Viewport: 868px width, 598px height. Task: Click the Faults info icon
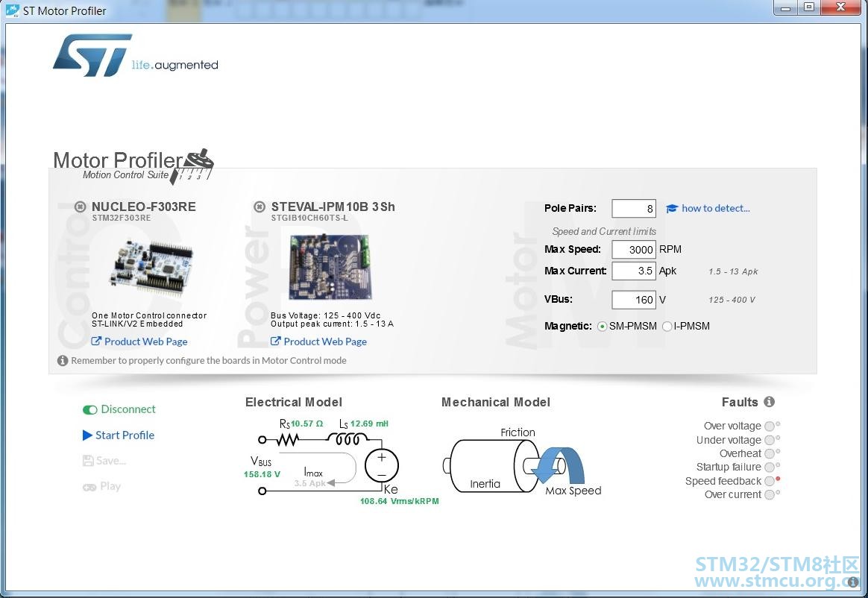click(770, 402)
